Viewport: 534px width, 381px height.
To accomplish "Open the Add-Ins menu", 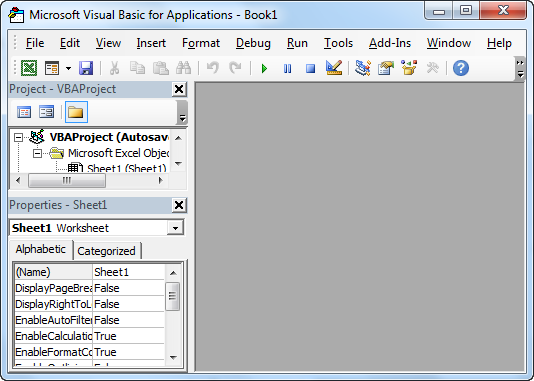I will 390,43.
